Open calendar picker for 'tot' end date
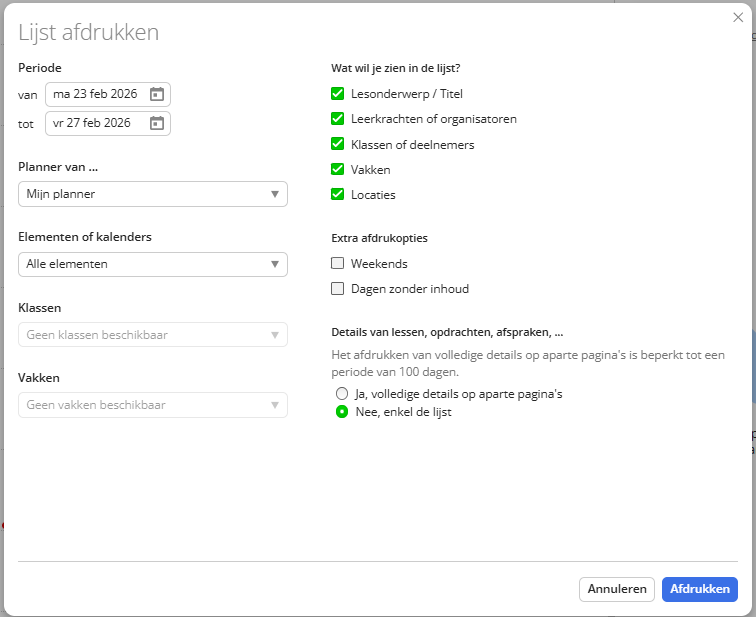 [156, 124]
